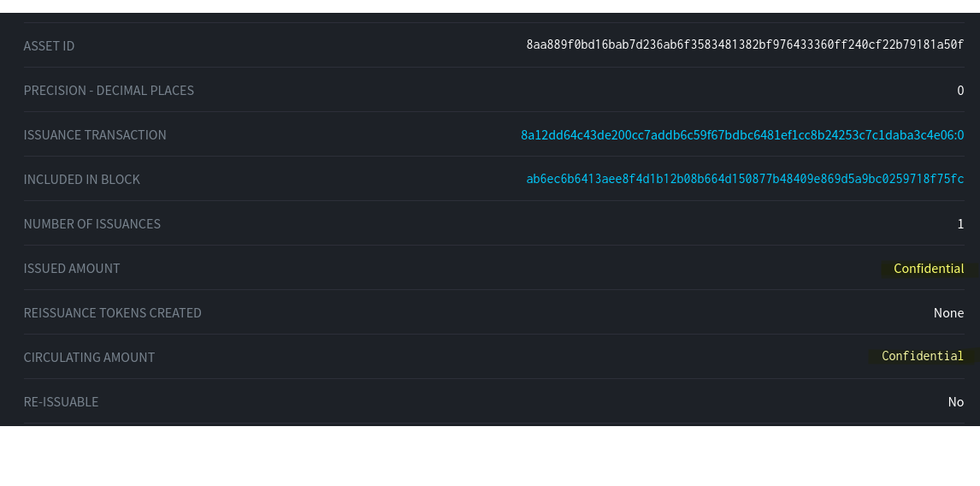Viewport: 980px width, 486px height.
Task: Click the ISSUED AMOUNT label
Action: (x=72, y=269)
